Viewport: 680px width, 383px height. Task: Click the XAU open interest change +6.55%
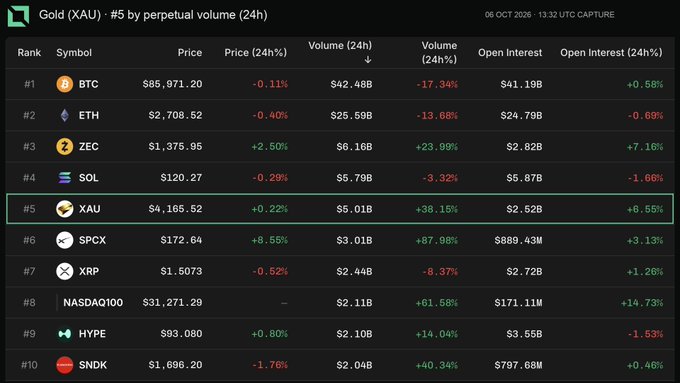(x=645, y=209)
